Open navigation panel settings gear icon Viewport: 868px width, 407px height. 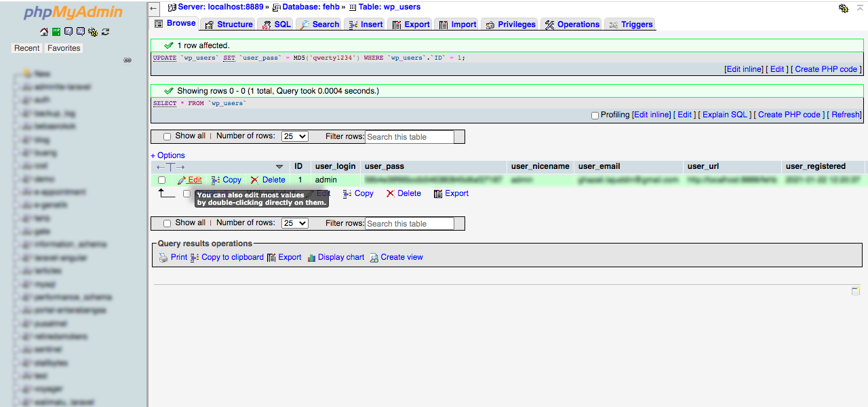pyautogui.click(x=93, y=32)
